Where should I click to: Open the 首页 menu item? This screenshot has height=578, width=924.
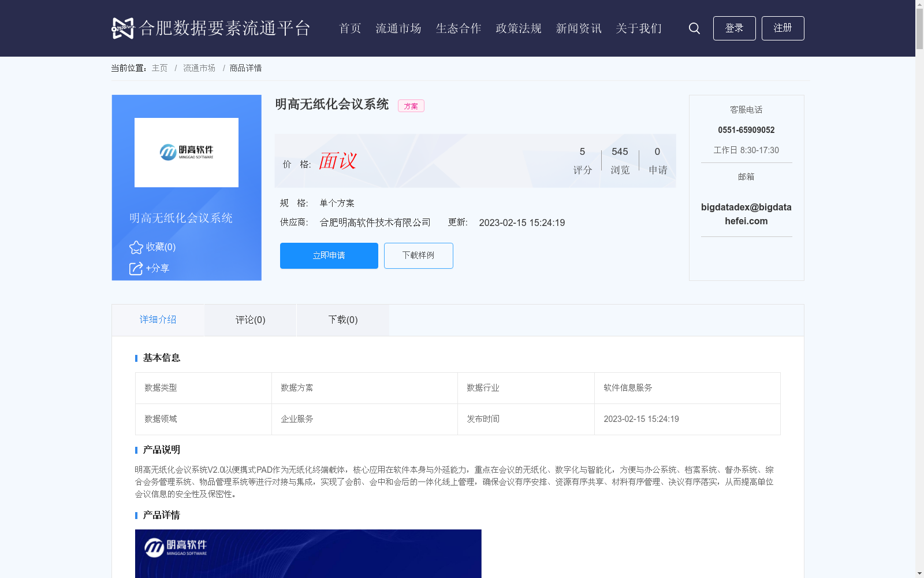350,28
